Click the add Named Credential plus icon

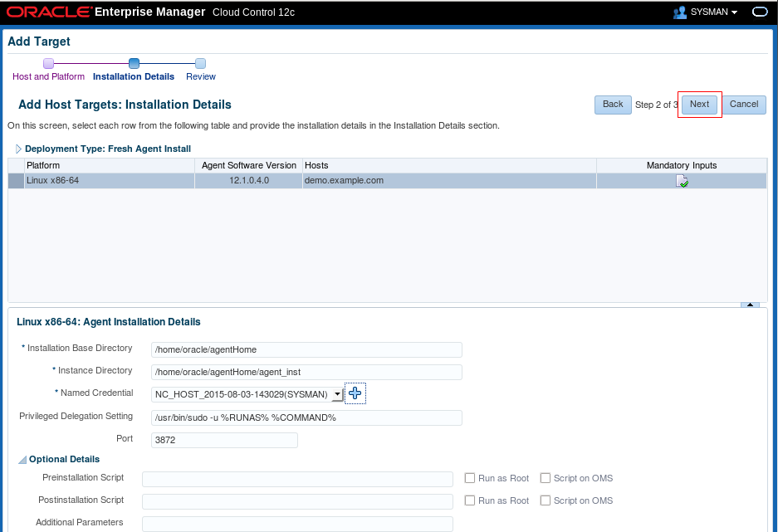point(355,393)
